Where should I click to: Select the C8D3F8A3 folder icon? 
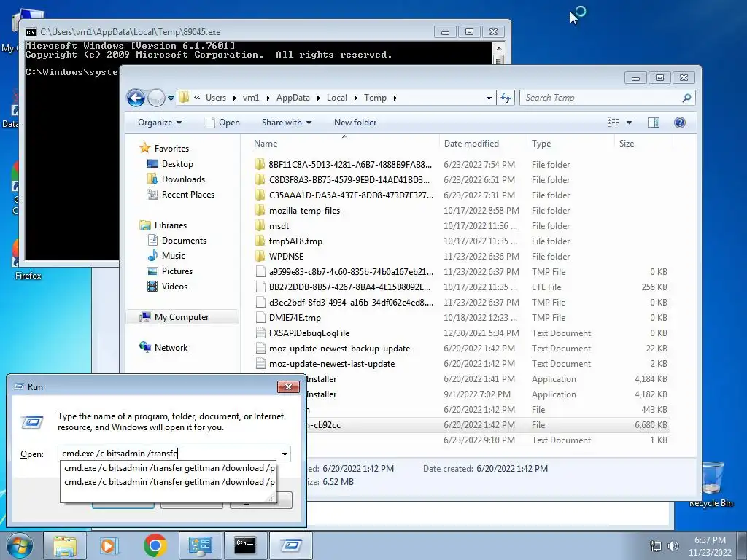coord(260,179)
